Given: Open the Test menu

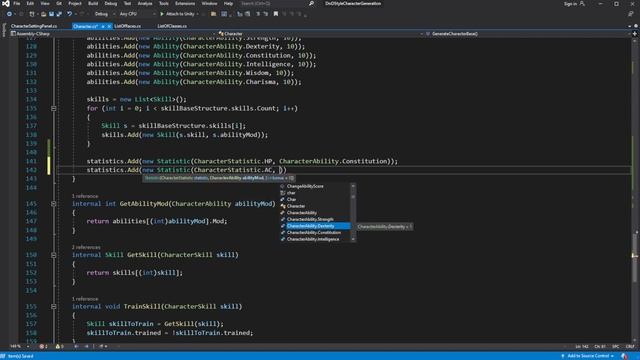Looking at the screenshot, I should tap(127, 4).
